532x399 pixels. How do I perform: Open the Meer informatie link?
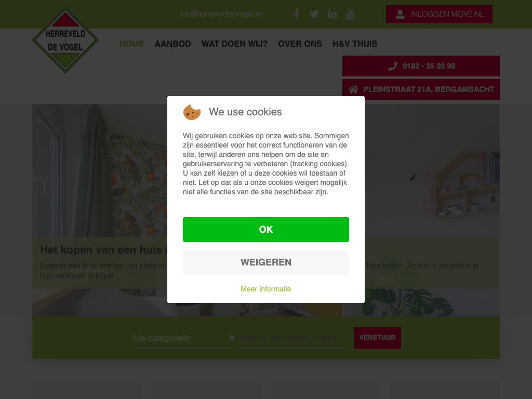266,289
